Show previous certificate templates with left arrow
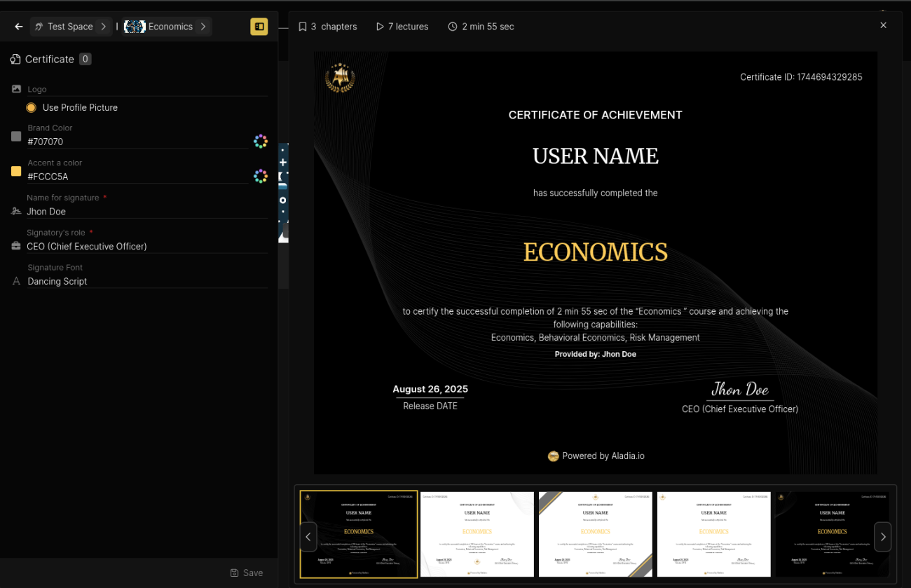 (x=308, y=537)
